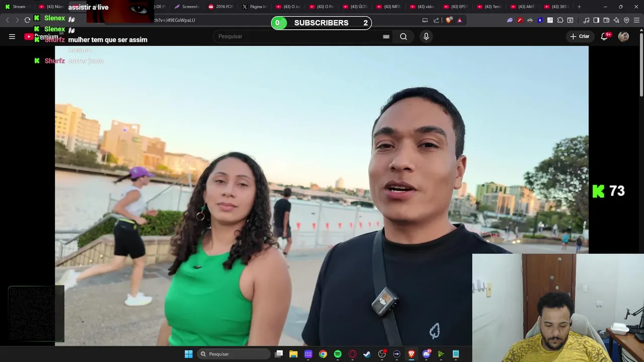Image resolution: width=644 pixels, height=362 pixels.
Task: Open Steam from taskbar
Action: pyautogui.click(x=367, y=354)
